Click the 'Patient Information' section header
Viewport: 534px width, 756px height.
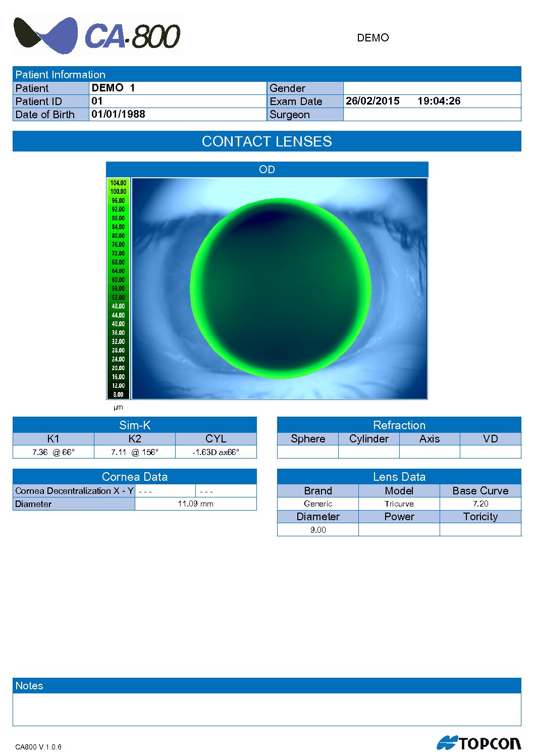267,74
